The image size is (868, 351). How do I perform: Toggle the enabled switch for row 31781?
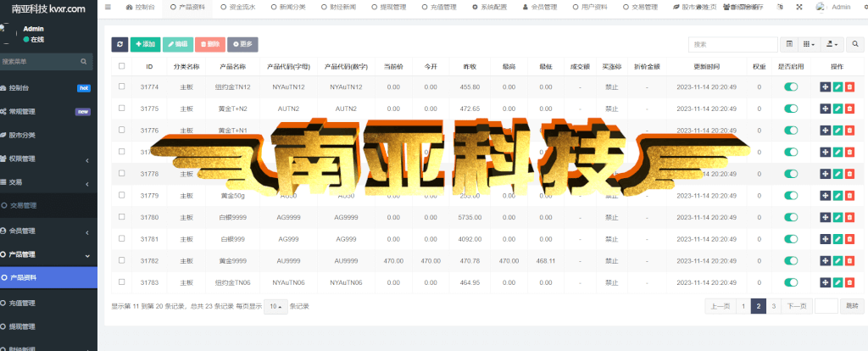pos(791,239)
